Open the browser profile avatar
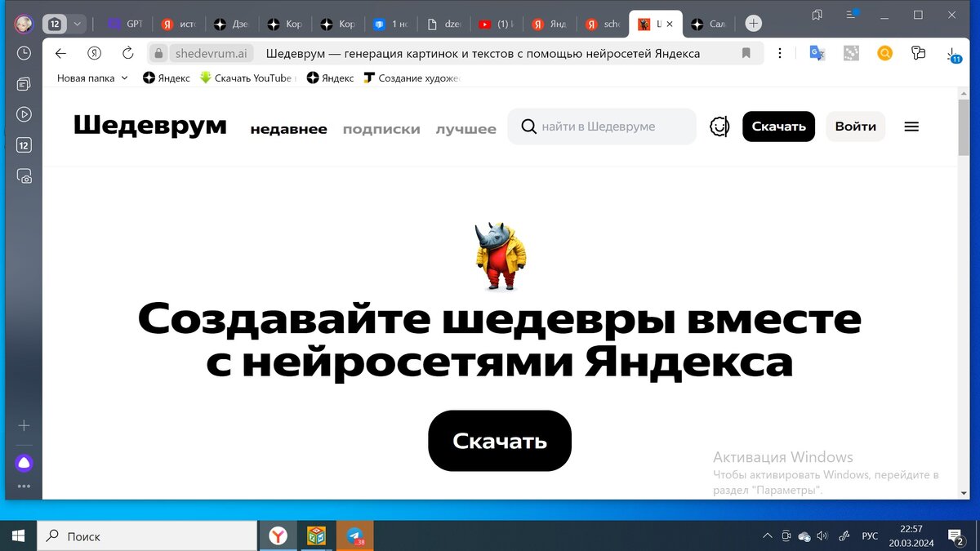This screenshot has width=980, height=551. [x=24, y=24]
